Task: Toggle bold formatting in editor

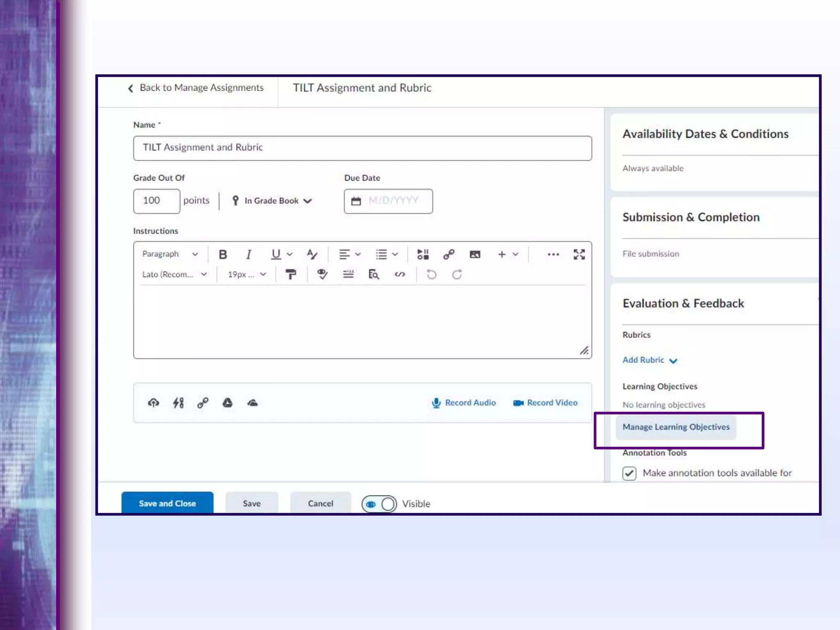Action: (x=223, y=254)
